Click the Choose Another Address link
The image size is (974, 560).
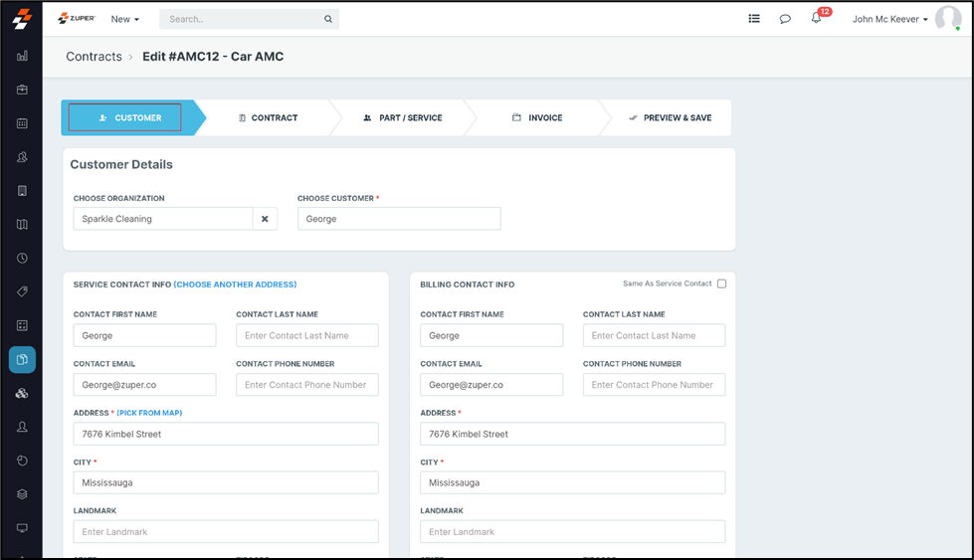(235, 284)
